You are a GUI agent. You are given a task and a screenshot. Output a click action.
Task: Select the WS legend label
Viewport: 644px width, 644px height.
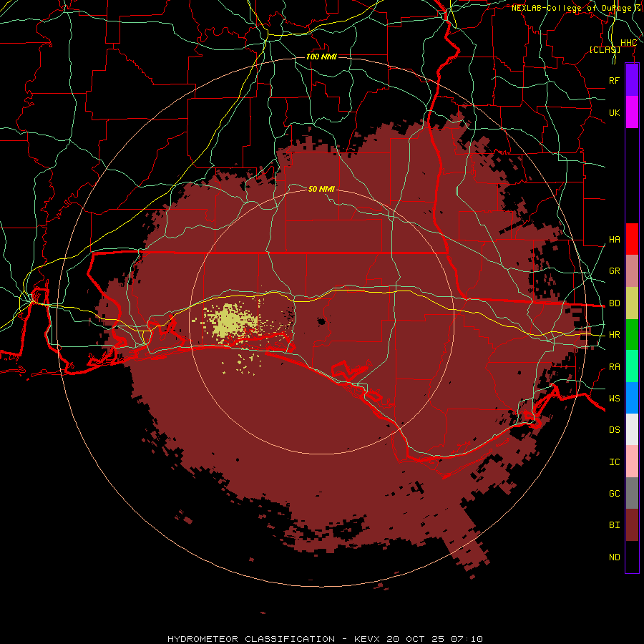click(x=614, y=399)
